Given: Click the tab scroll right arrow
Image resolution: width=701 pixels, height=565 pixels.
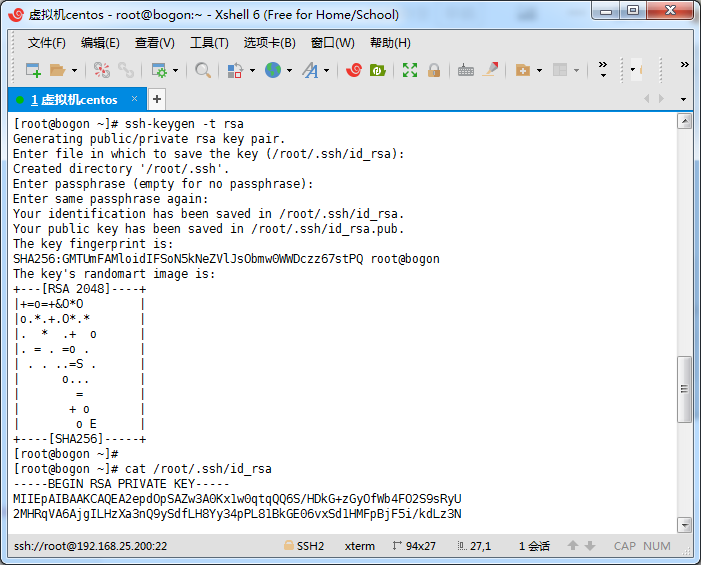Looking at the screenshot, I should click(661, 98).
